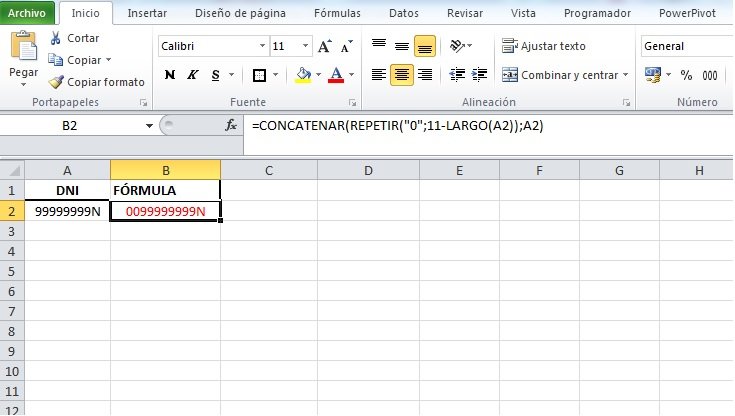Open underline style dropdown arrow
Image resolution: width=735 pixels, height=416 pixels.
pos(231,75)
